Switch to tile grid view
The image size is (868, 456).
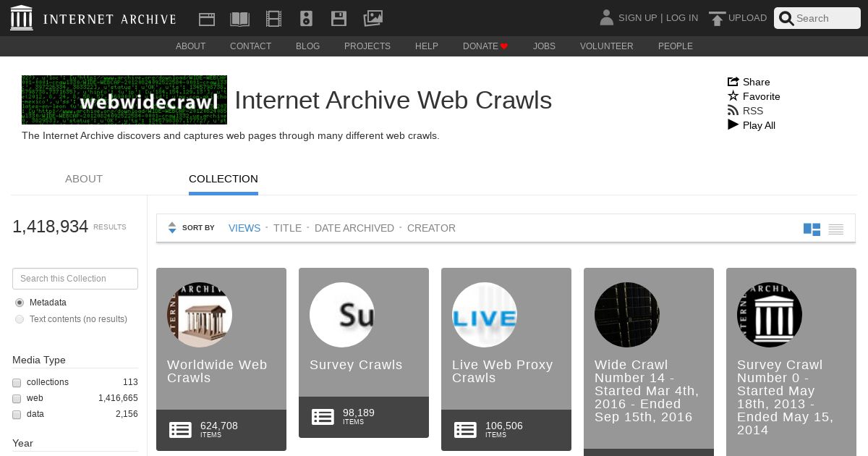click(812, 229)
